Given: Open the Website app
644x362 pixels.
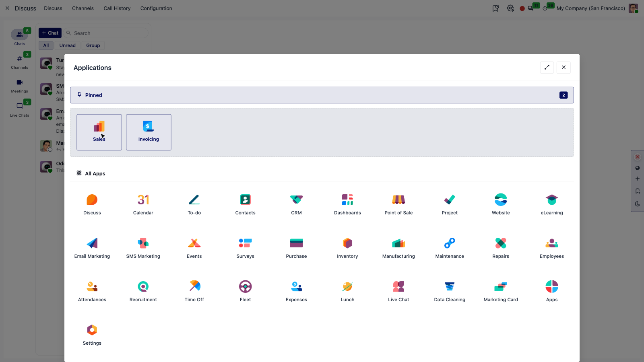Looking at the screenshot, I should (501, 204).
